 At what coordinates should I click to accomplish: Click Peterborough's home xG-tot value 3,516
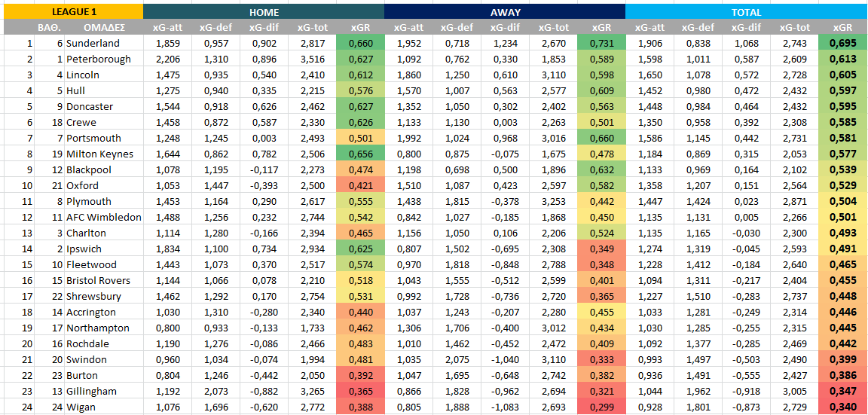point(312,60)
